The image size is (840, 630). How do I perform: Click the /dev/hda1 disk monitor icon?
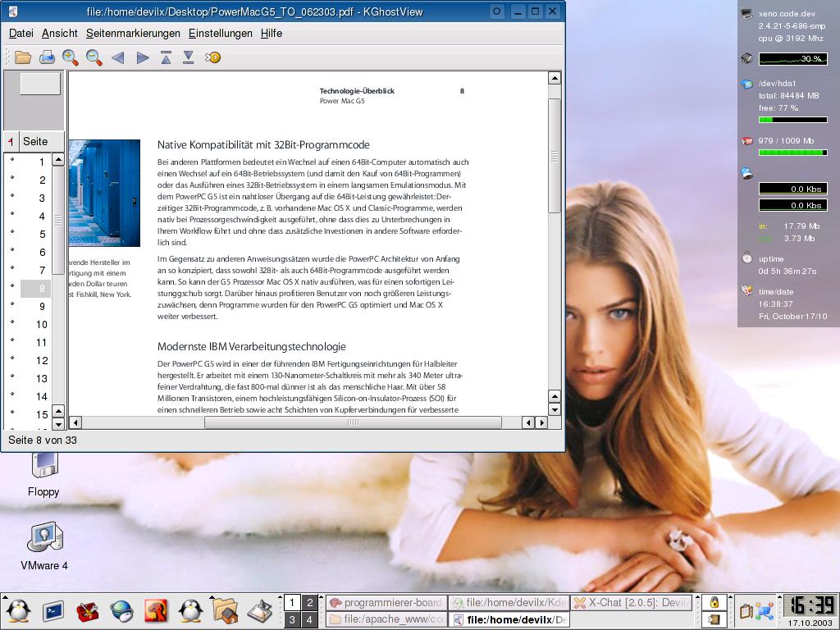coord(746,84)
